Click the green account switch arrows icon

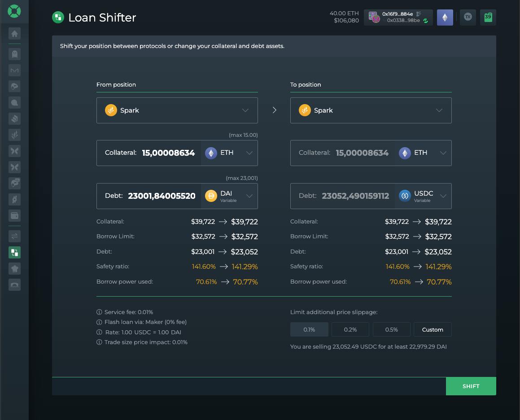tap(425, 21)
